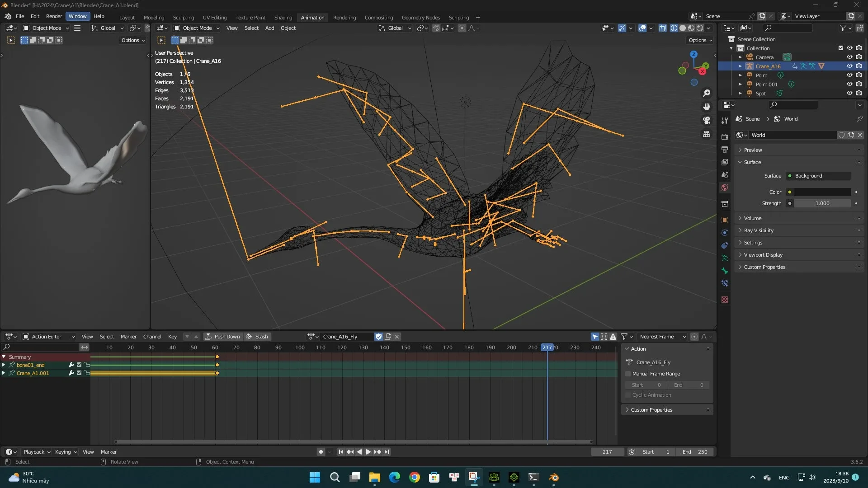Select the Shading workspace tab
Image resolution: width=868 pixels, height=488 pixels.
click(x=283, y=17)
